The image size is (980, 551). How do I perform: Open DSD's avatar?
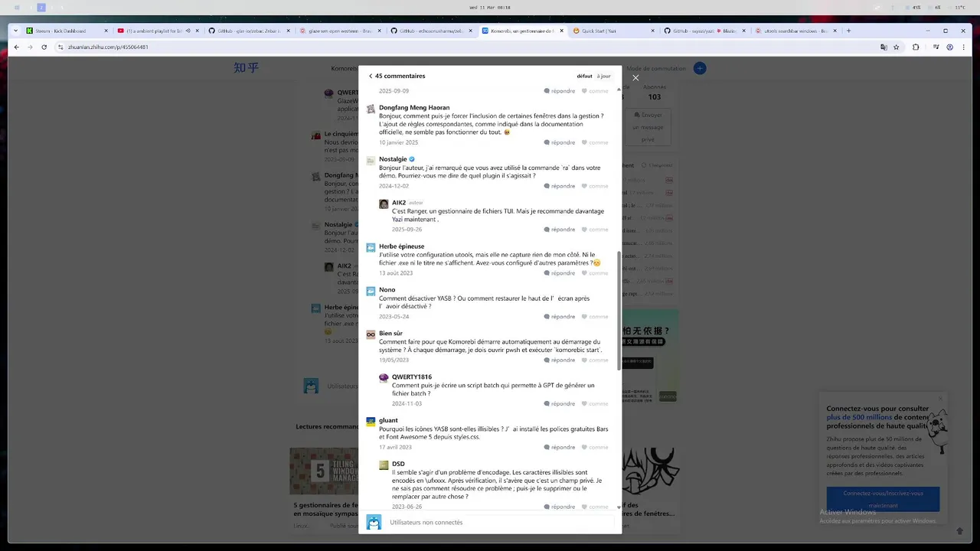384,465
